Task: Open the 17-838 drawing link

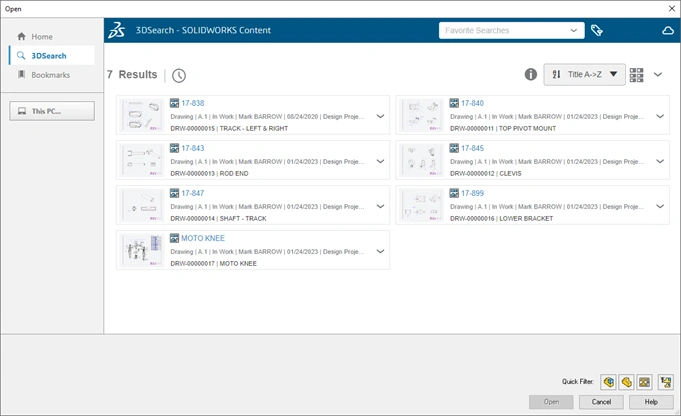Action: click(192, 103)
